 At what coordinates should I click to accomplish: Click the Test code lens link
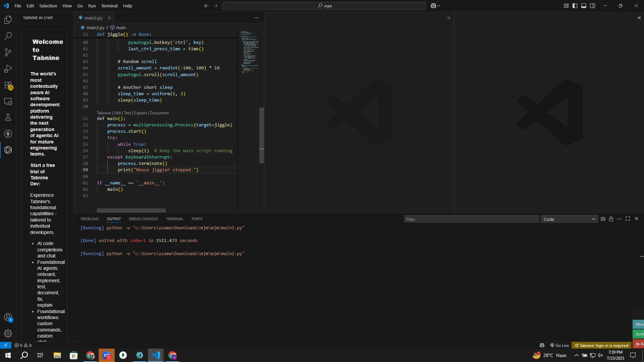coord(127,113)
